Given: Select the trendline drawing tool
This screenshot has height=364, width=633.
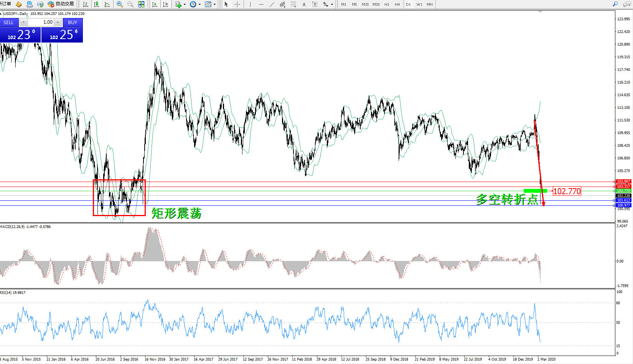Looking at the screenshot, I should (x=272, y=4).
